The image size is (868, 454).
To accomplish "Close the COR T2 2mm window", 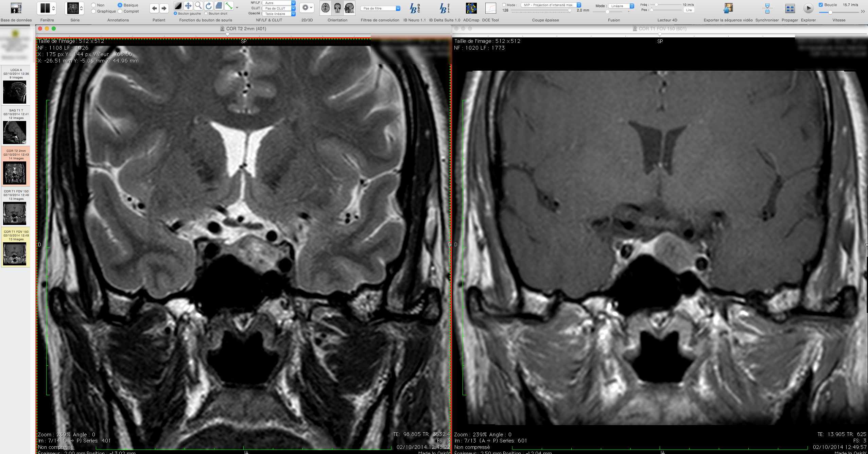I will click(40, 29).
